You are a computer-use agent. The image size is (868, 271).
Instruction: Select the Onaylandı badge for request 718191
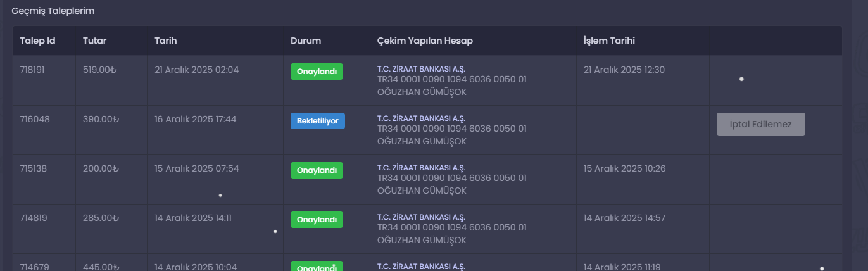[x=317, y=72]
